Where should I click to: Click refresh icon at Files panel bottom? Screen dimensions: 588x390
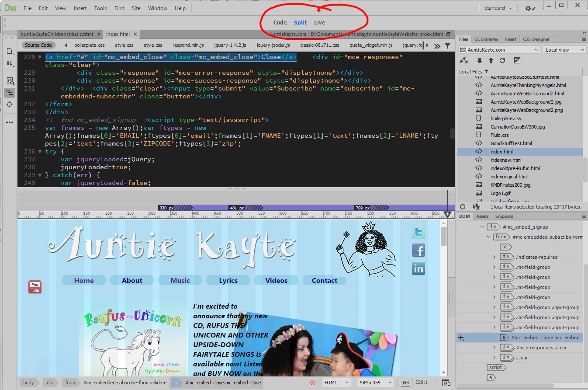[463, 207]
